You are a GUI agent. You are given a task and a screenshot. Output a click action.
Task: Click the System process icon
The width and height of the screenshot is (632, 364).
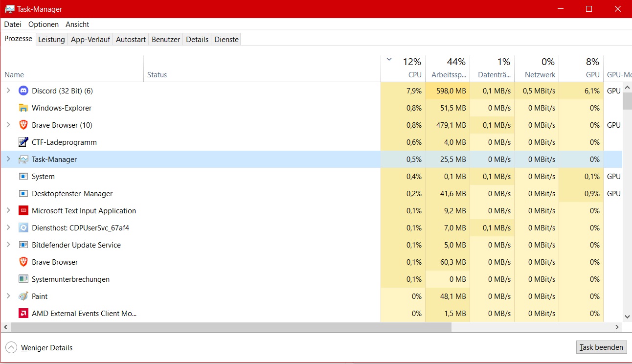tap(23, 176)
